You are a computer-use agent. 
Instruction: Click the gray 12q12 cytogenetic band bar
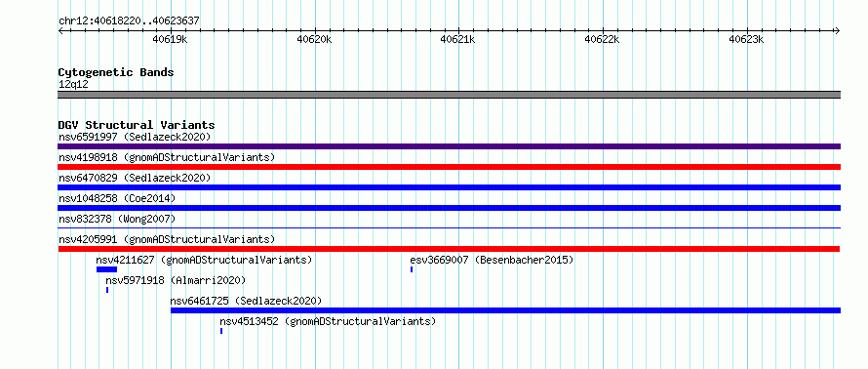[449, 95]
